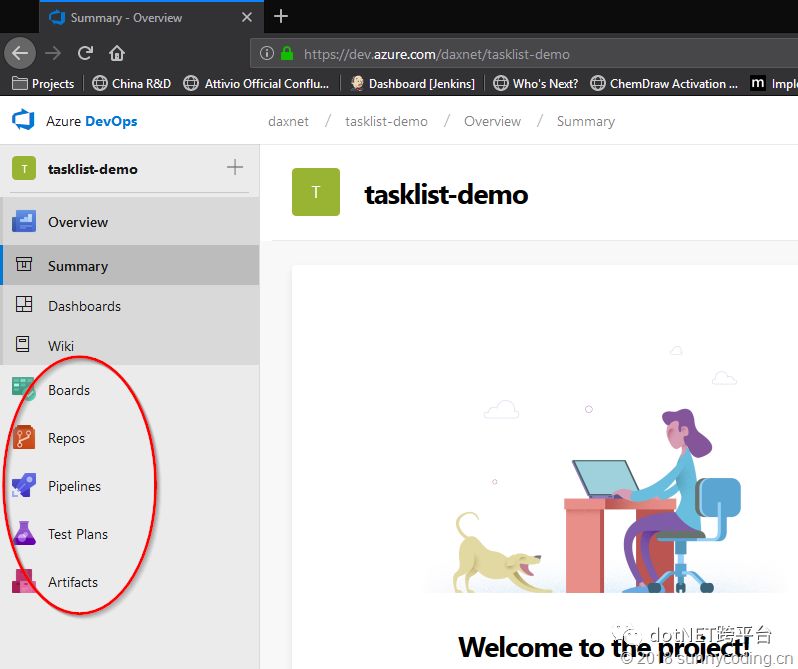
Task: Select Wiki in the sidebar menu
Action: coord(130,345)
